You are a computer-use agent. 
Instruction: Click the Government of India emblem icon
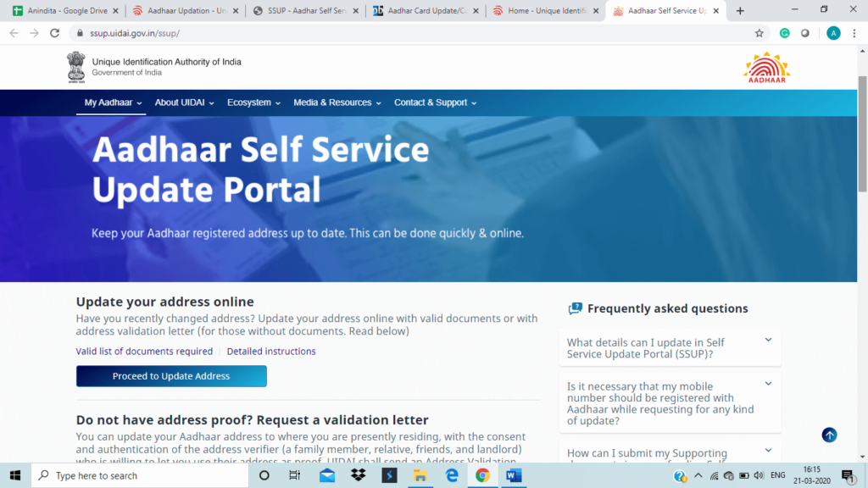coord(76,67)
